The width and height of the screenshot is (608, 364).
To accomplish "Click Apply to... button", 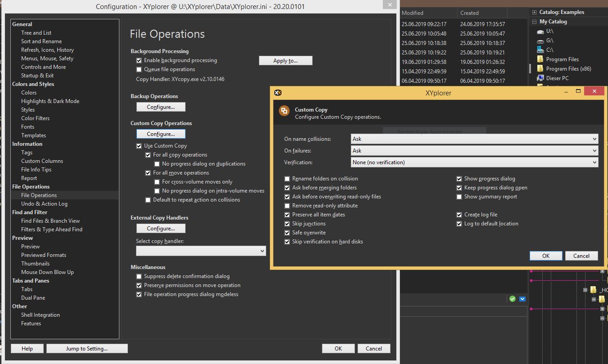I will click(x=286, y=61).
